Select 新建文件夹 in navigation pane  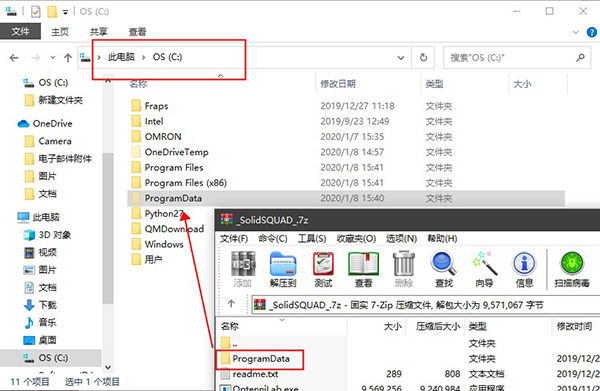(x=54, y=100)
